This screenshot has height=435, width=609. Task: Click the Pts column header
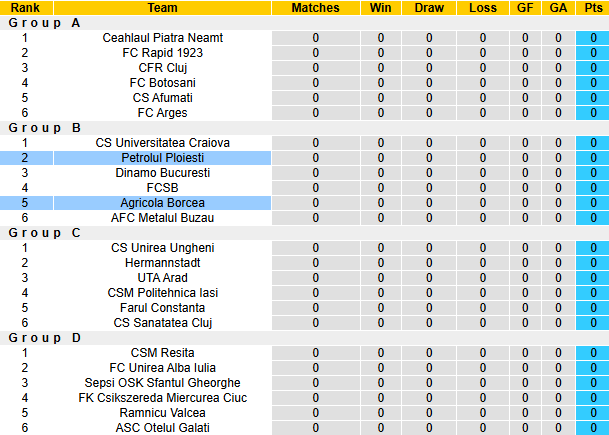point(593,8)
